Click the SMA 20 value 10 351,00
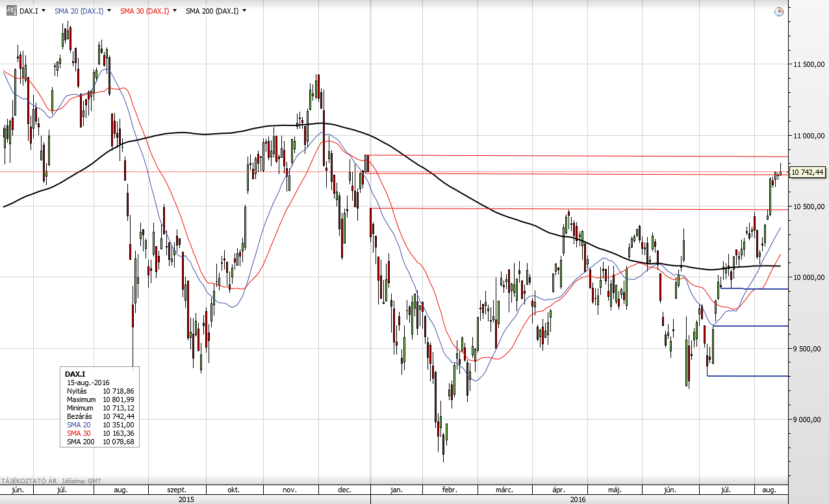Screen dimensions: 829x504 click(118, 425)
